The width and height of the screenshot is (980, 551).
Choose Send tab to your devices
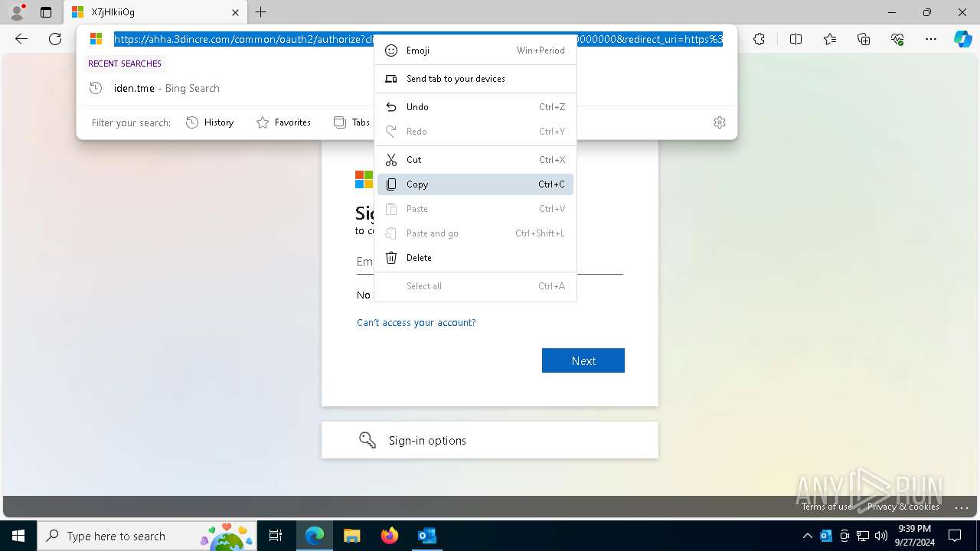click(x=475, y=79)
